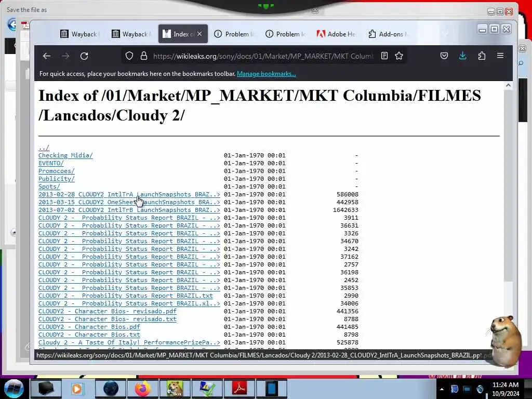Open the Windows Start button
Screen dimensions: 532x399
click(14, 389)
